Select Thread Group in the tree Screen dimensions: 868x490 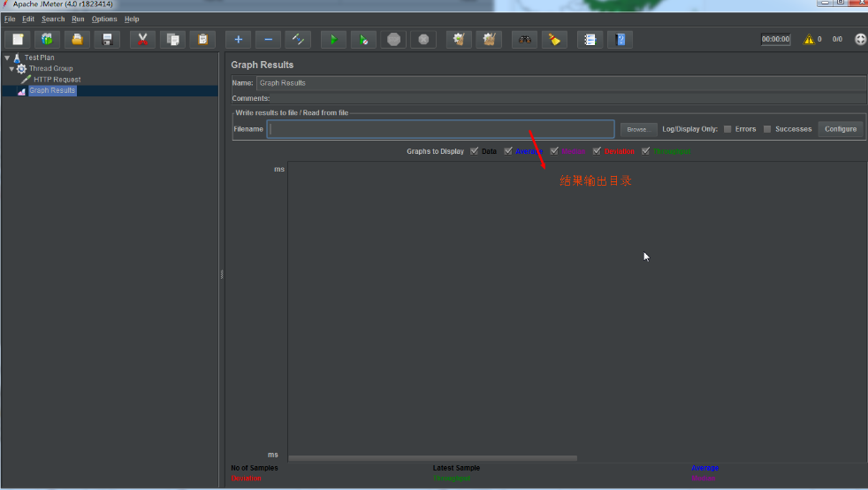coord(51,69)
